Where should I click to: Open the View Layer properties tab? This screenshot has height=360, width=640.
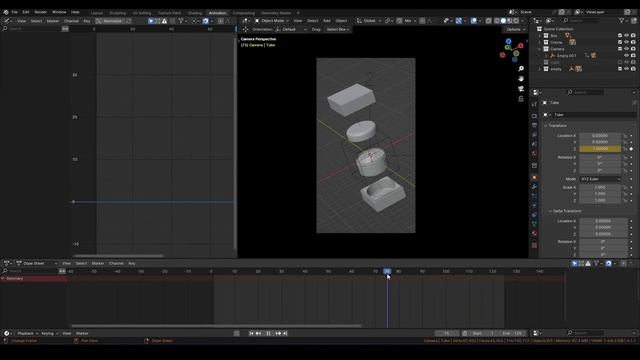pyautogui.click(x=534, y=135)
